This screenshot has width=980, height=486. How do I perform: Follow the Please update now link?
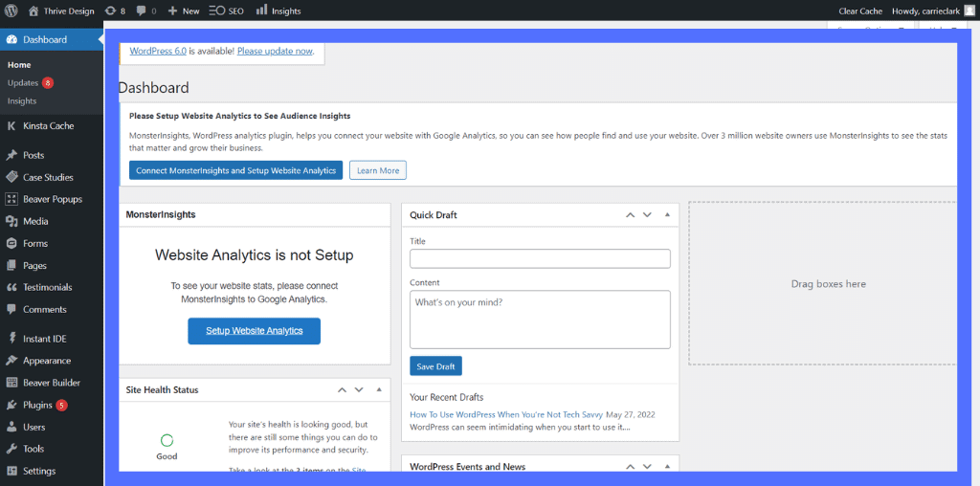[275, 52]
